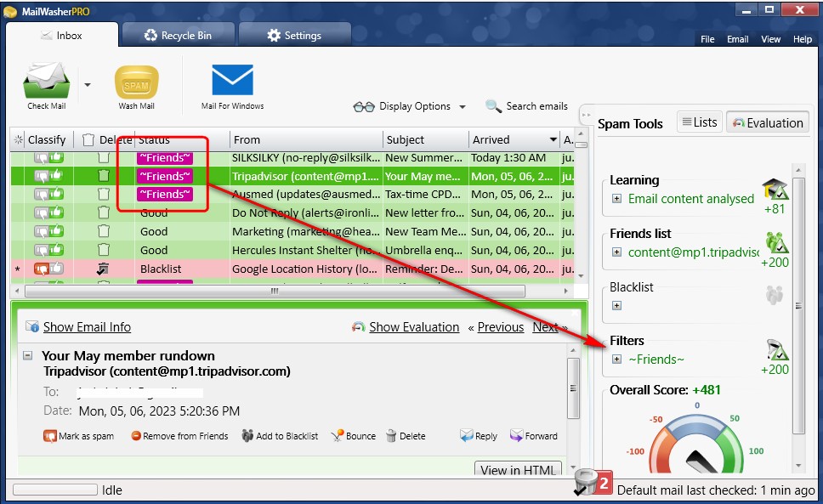Toggle red thumbs-down on Google Location History row
Viewport: 823px width, 504px height.
tap(41, 269)
